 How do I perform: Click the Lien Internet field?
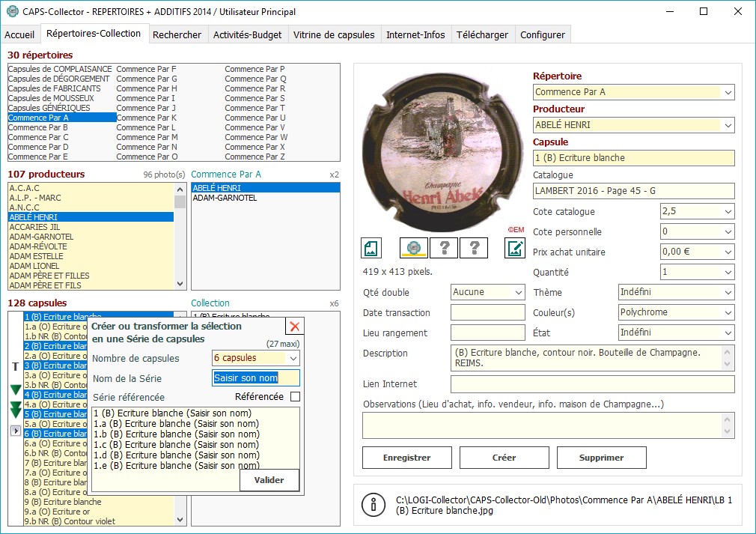pos(593,384)
